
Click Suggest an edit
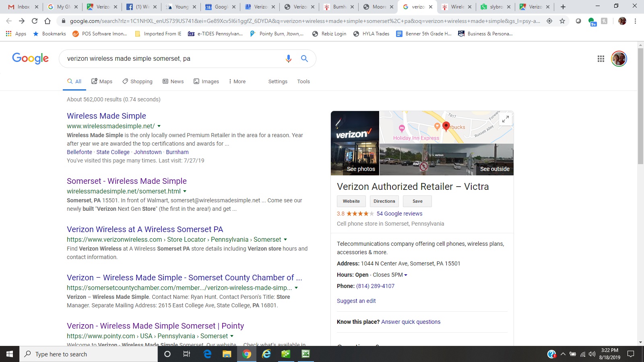(x=356, y=301)
